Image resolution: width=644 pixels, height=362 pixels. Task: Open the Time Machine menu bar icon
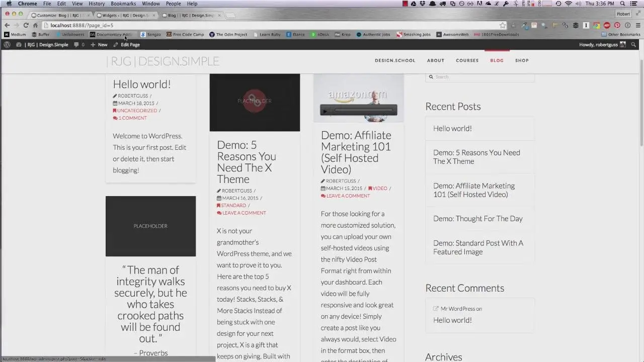[558, 4]
